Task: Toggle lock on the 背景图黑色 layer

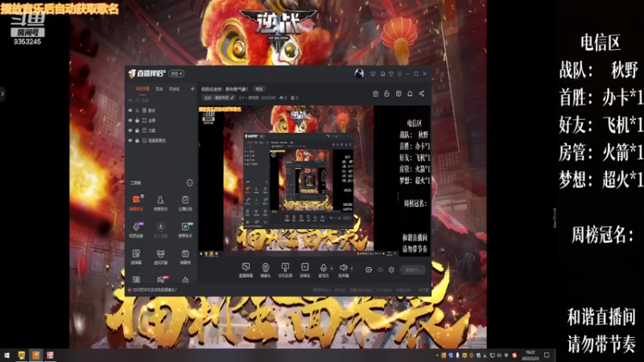Action: click(x=137, y=140)
